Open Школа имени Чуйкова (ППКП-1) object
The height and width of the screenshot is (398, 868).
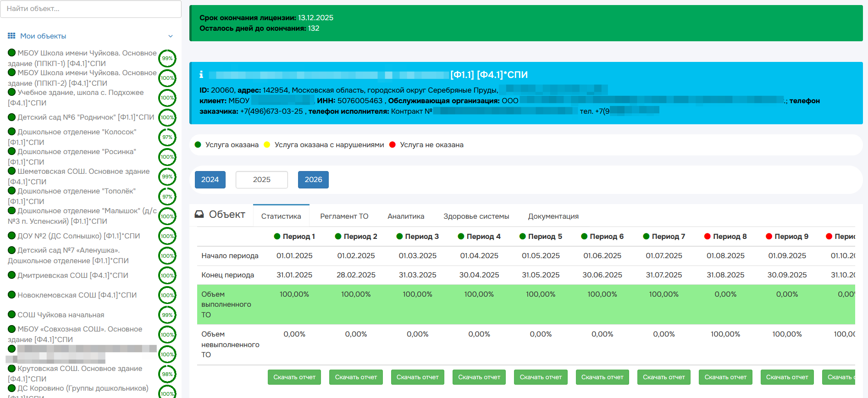coord(83,58)
